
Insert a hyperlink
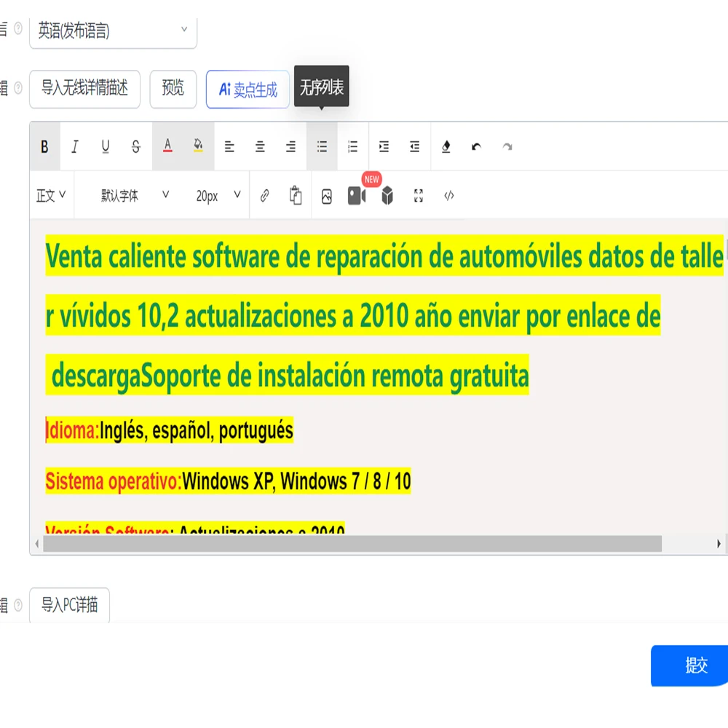[x=265, y=196]
